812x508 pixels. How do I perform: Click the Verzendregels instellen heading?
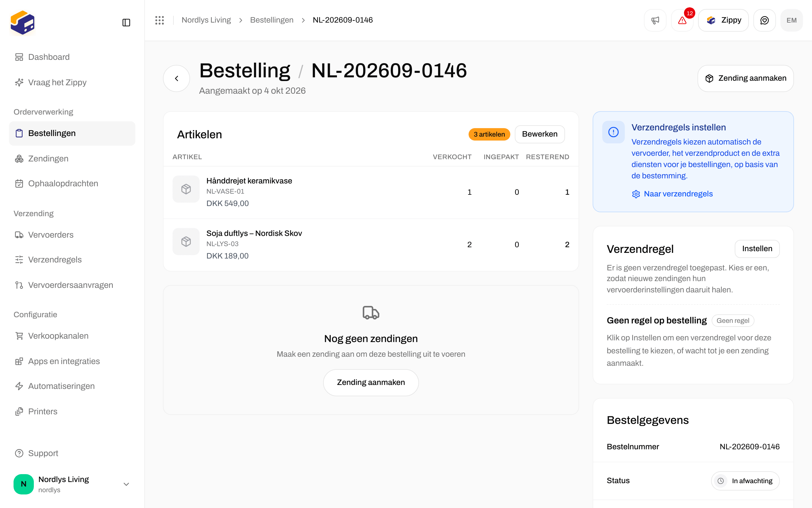[678, 127]
